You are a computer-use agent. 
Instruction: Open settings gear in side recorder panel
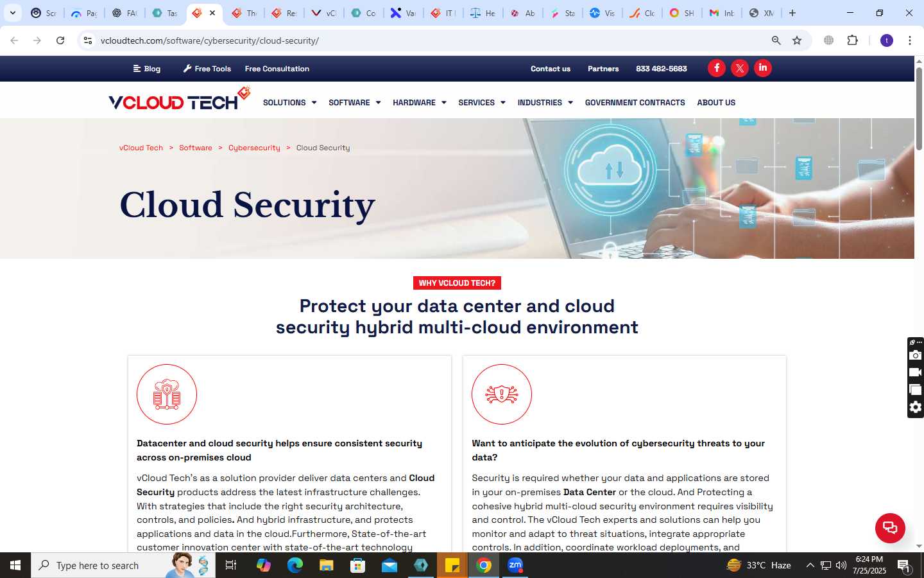[x=916, y=407]
